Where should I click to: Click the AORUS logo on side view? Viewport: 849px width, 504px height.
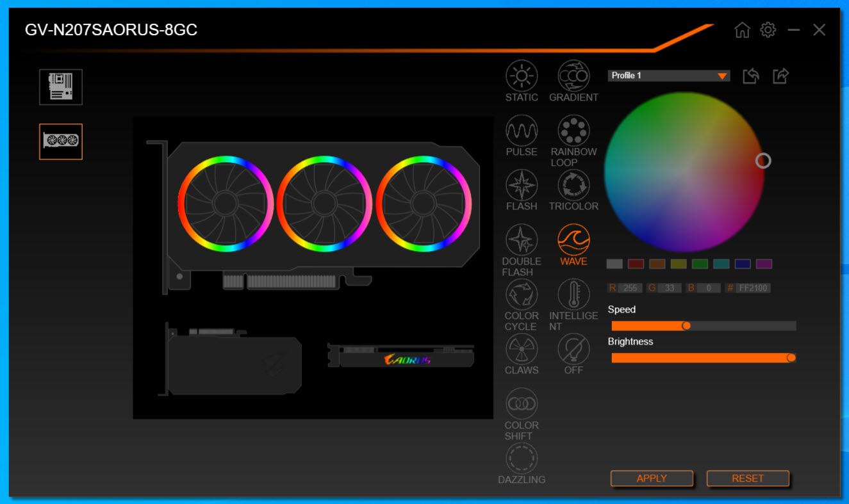408,360
